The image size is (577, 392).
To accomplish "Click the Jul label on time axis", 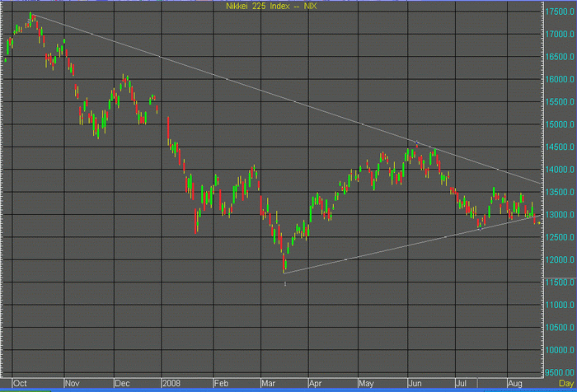I will coord(461,384).
